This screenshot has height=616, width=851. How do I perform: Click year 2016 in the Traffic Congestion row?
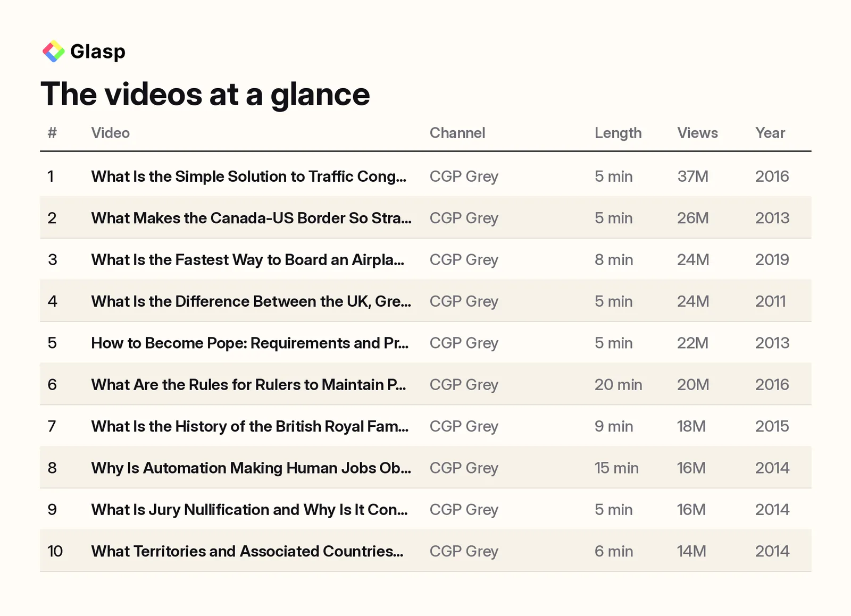[772, 176]
